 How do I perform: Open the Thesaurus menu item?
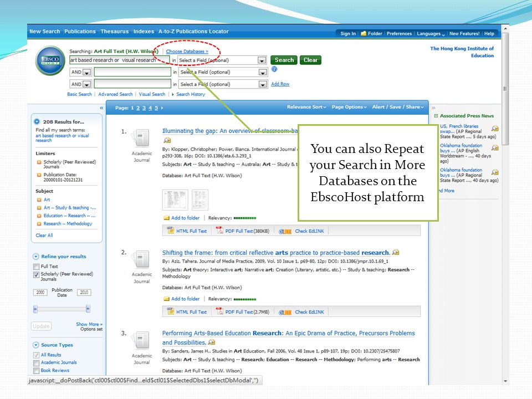pyautogui.click(x=115, y=31)
